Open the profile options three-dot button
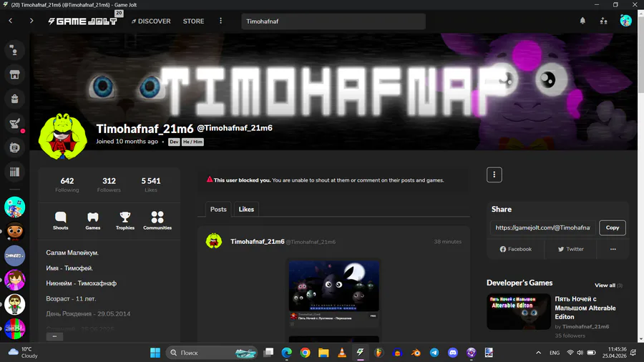 (x=494, y=175)
